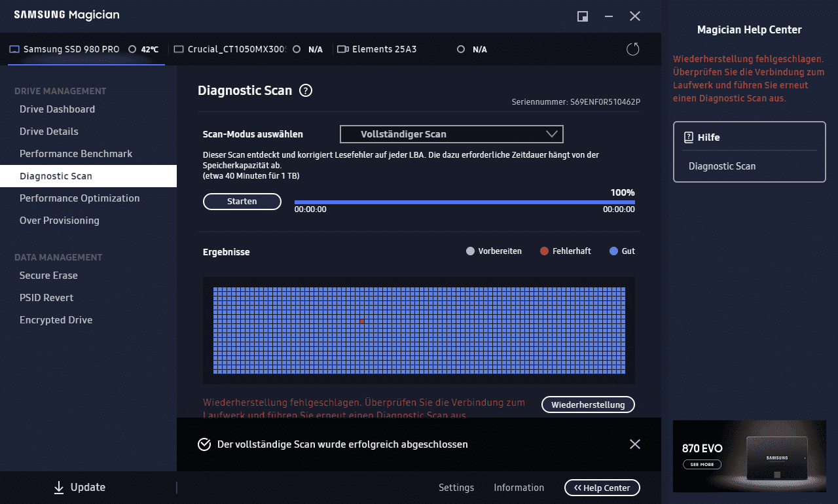Click the SSD icon on the Samsung 980 PRO tab

tap(14, 48)
